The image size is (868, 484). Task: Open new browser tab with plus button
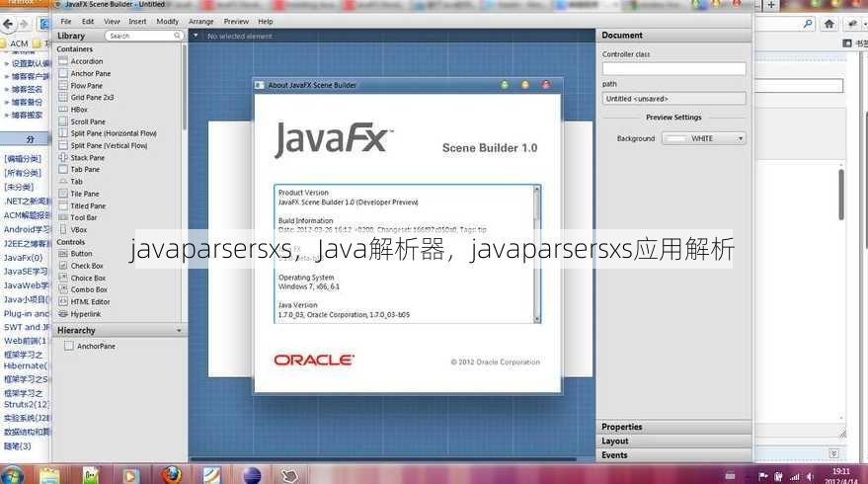(x=770, y=5)
